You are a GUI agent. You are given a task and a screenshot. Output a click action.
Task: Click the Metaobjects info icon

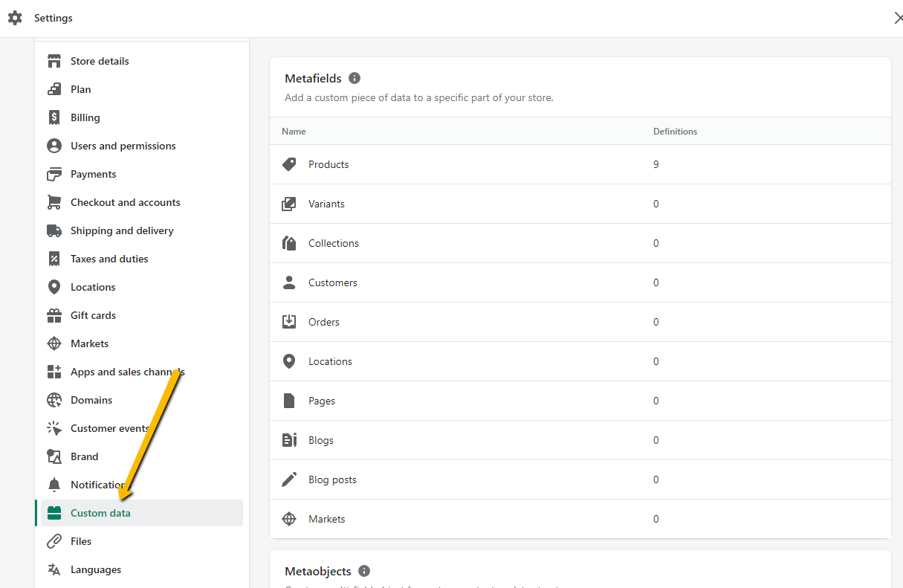point(364,571)
